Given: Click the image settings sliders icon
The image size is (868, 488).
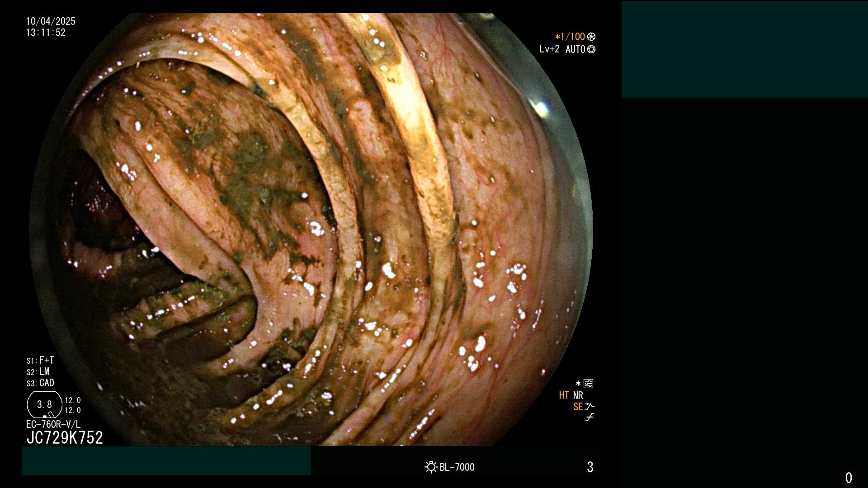Looking at the screenshot, I should pos(588,384).
